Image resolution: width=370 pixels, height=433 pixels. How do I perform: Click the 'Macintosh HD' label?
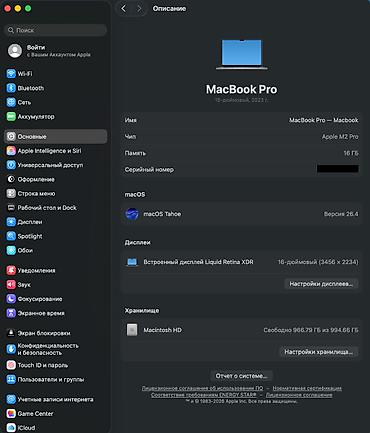pos(162,330)
